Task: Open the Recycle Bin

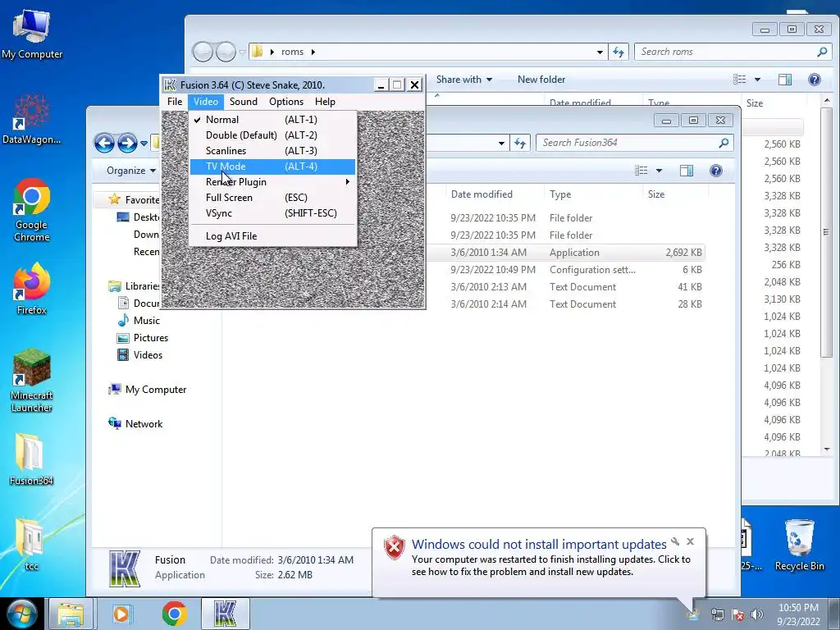Action: 799,545
